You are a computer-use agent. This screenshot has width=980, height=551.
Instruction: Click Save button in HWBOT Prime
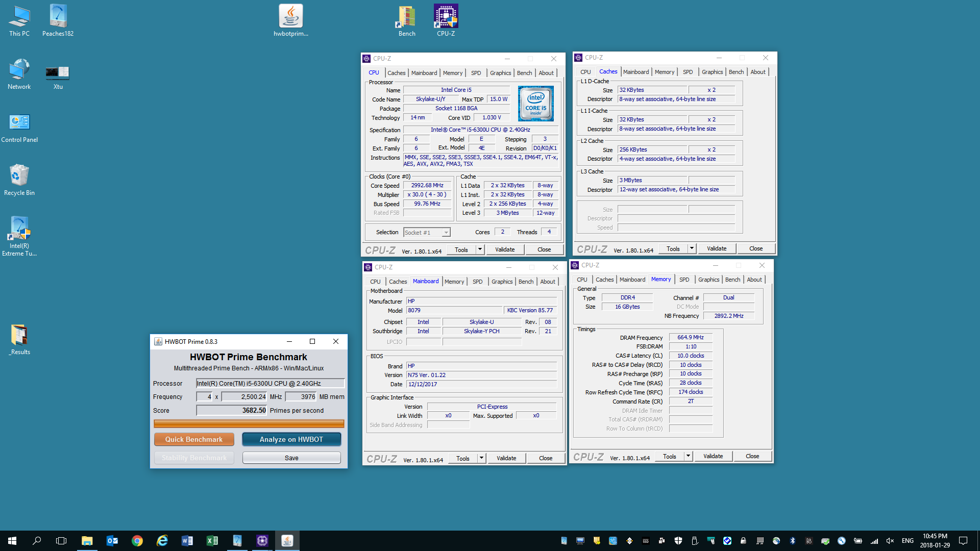291,458
